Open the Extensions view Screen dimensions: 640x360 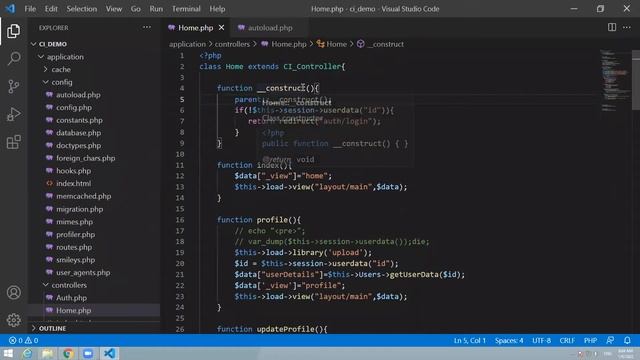coord(13,142)
